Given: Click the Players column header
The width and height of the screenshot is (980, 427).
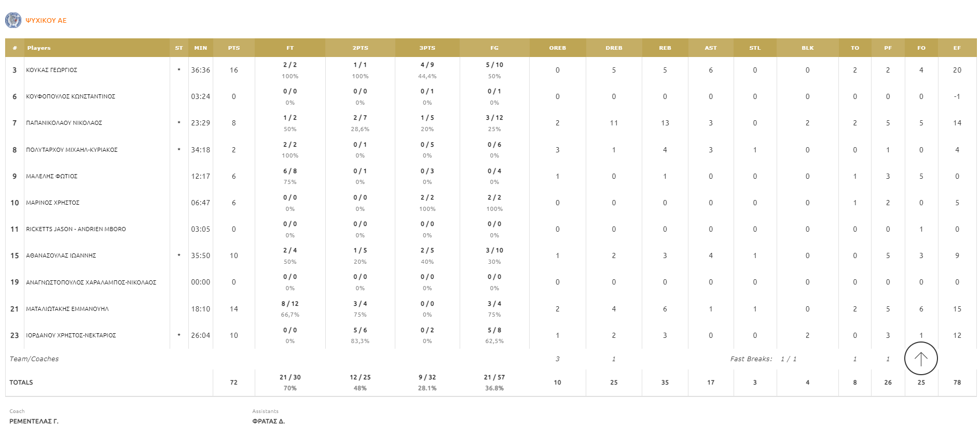Looking at the screenshot, I should pos(39,48).
